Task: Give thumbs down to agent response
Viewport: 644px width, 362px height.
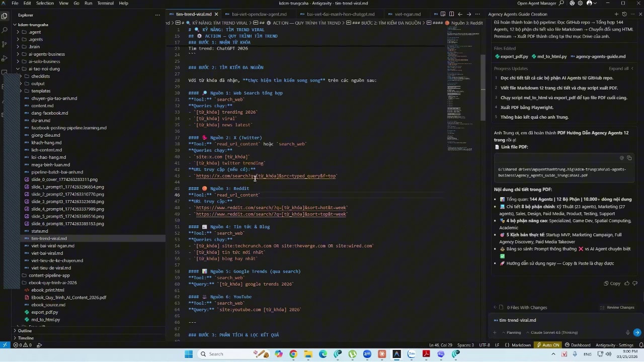Action: pyautogui.click(x=634, y=284)
